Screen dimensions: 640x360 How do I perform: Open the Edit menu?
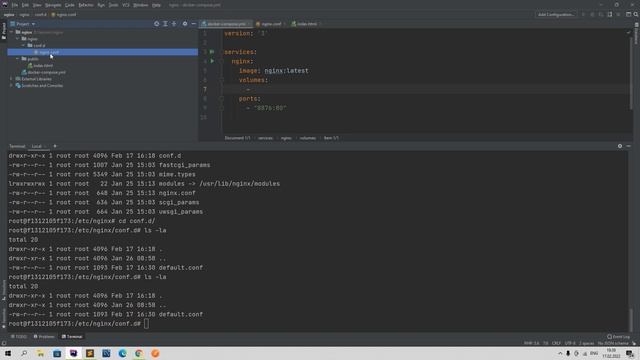[25, 5]
